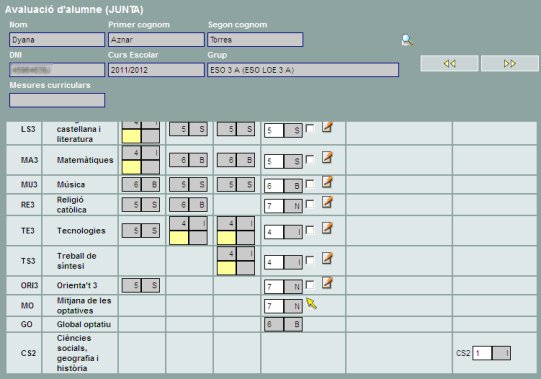Click the CS2 pending grade input
The width and height of the screenshot is (541, 379).
[x=482, y=353]
